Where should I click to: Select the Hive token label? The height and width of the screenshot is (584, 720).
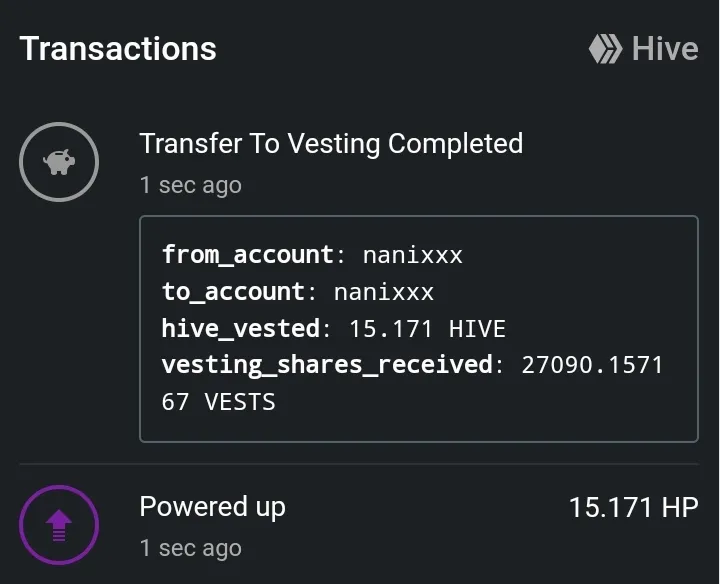click(665, 49)
